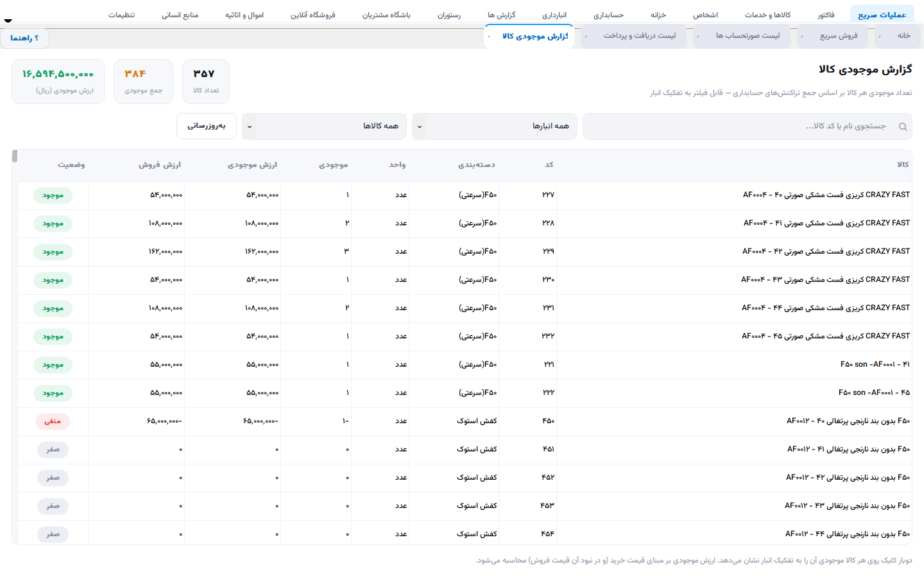This screenshot has width=924, height=578.
Task: Click the موجود status badge in row 227
Action: point(53,195)
